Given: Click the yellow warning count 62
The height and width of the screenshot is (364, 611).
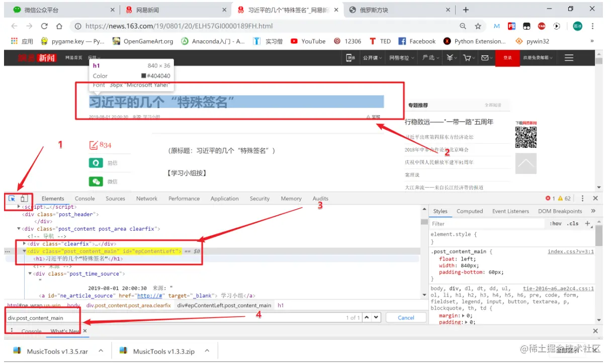Looking at the screenshot, I should pyautogui.click(x=564, y=199).
